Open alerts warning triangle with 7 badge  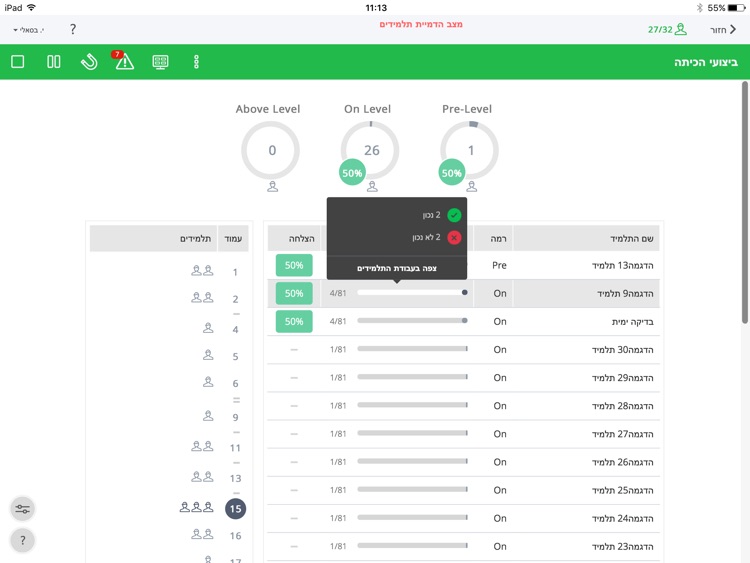coord(124,61)
